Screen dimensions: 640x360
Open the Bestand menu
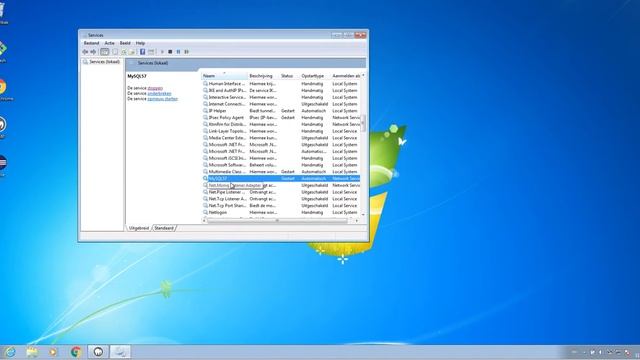click(91, 43)
